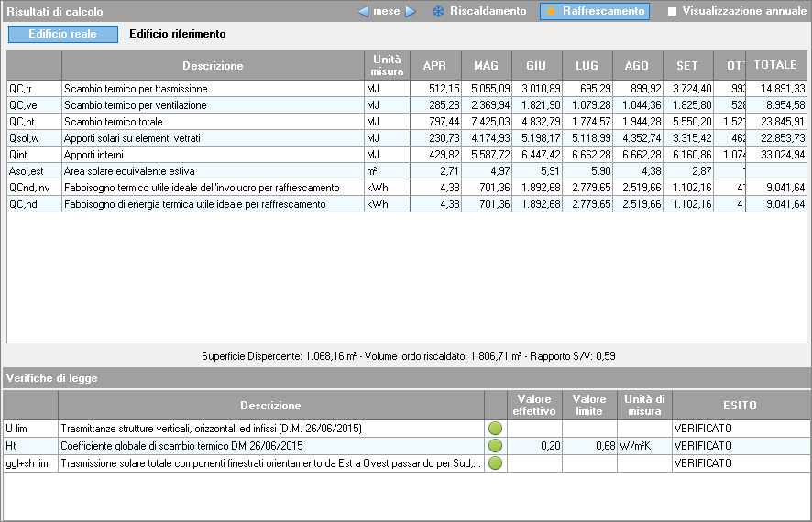Click the Raffrescamento mode button
The width and height of the screenshot is (812, 522).
[x=594, y=12]
